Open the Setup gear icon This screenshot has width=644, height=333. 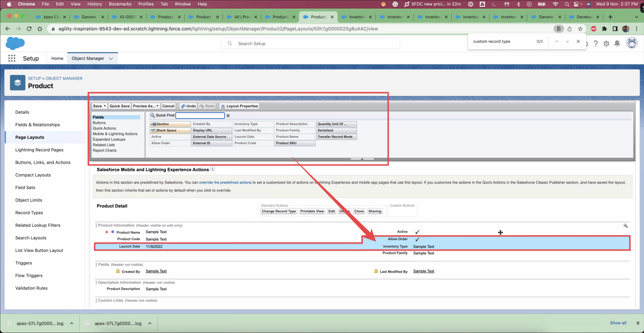pyautogui.click(x=606, y=44)
